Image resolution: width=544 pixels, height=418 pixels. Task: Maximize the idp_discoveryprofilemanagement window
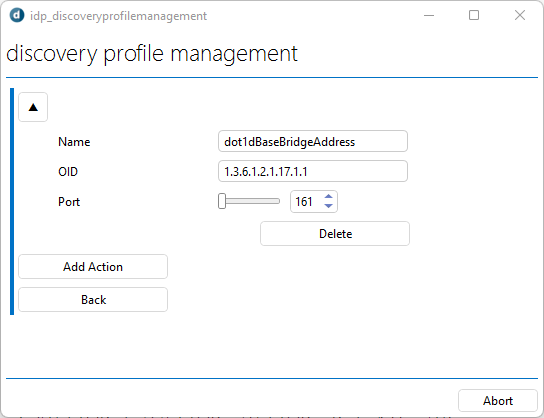point(474,15)
